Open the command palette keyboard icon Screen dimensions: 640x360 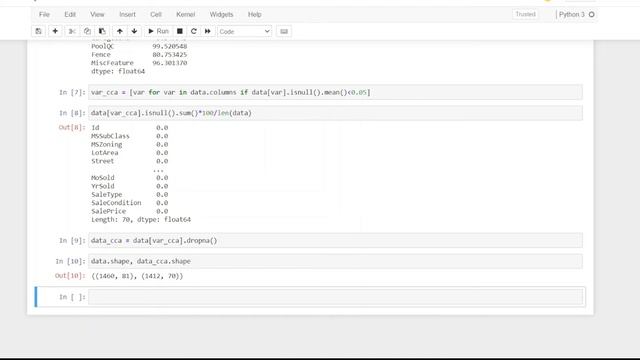coord(284,31)
